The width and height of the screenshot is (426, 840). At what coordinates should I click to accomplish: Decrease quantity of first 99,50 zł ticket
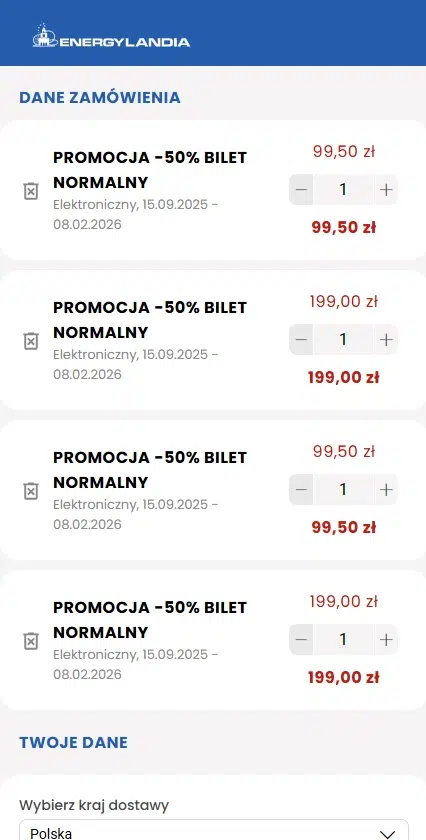click(301, 190)
